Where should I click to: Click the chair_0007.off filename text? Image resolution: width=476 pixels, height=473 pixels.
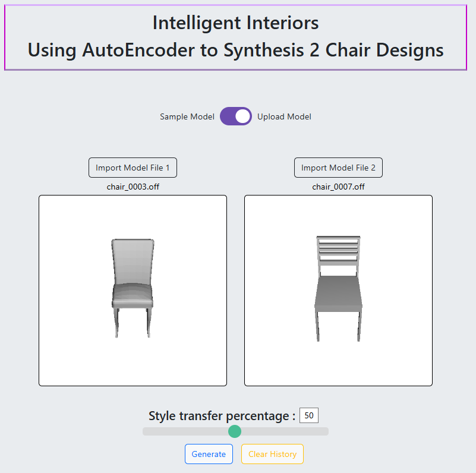(338, 187)
